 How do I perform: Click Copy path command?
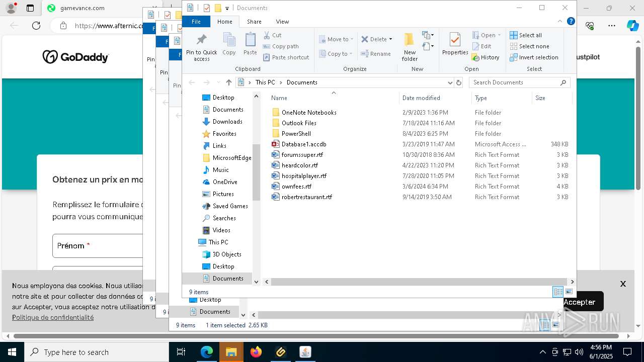[281, 46]
